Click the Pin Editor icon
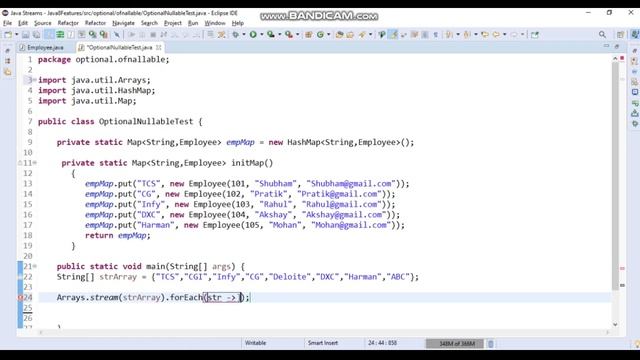The image size is (640, 360). [x=535, y=35]
